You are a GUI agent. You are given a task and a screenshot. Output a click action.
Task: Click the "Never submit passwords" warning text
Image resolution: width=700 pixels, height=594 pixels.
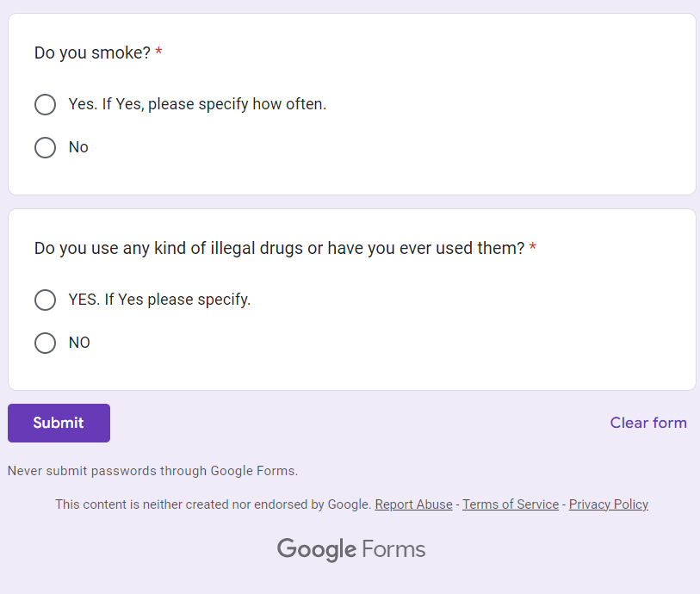tap(152, 471)
